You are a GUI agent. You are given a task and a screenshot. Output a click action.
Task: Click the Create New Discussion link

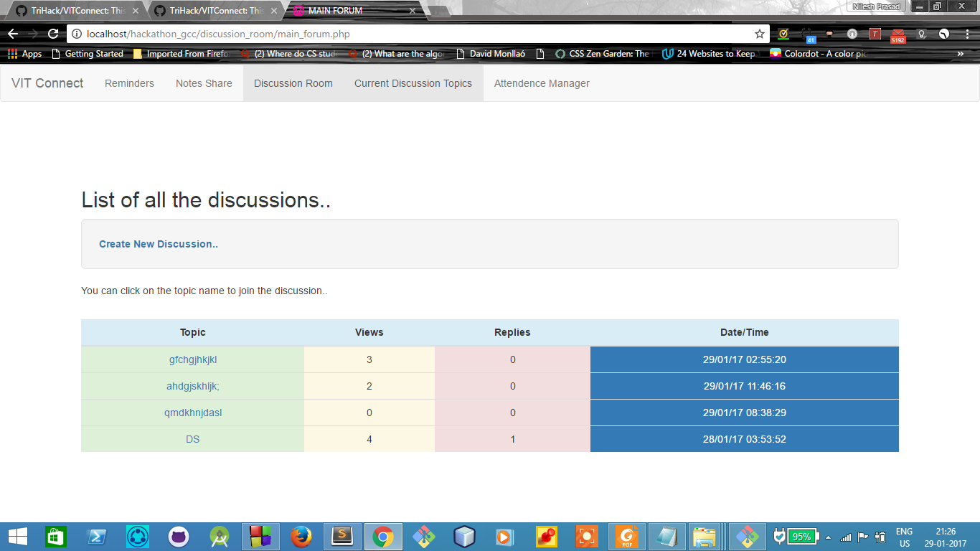(159, 244)
